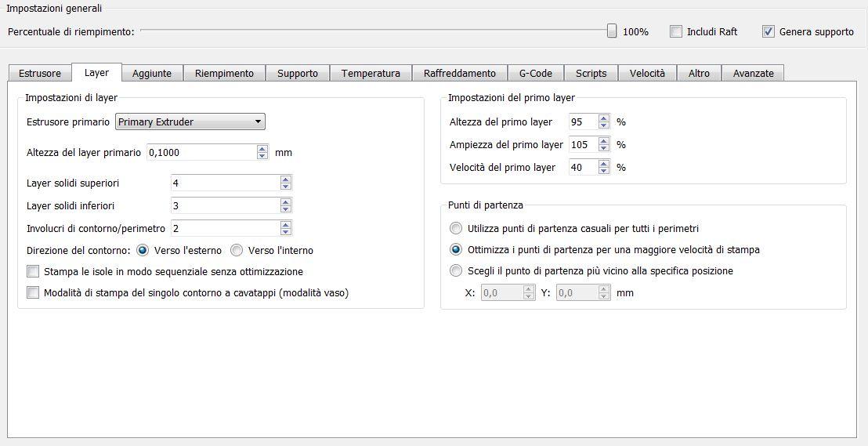Select Verso l'interno contour direction
Viewport: 868px width, 446px height.
(237, 251)
